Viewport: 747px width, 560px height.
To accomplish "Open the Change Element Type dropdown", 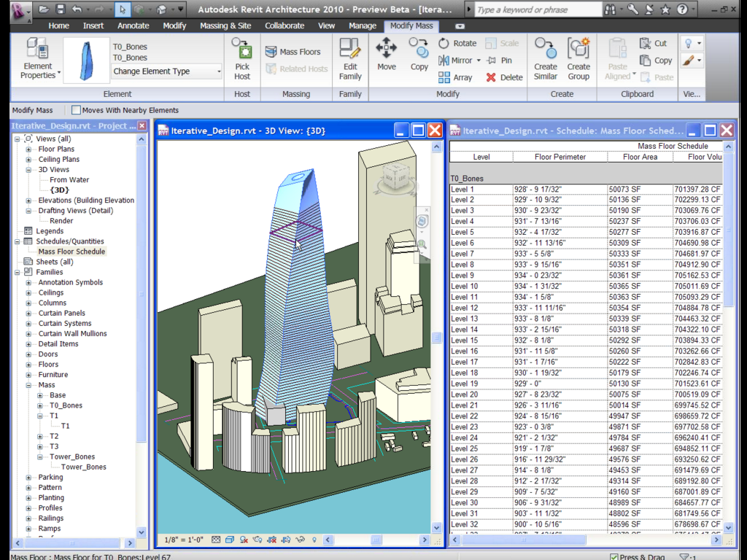I will [167, 71].
